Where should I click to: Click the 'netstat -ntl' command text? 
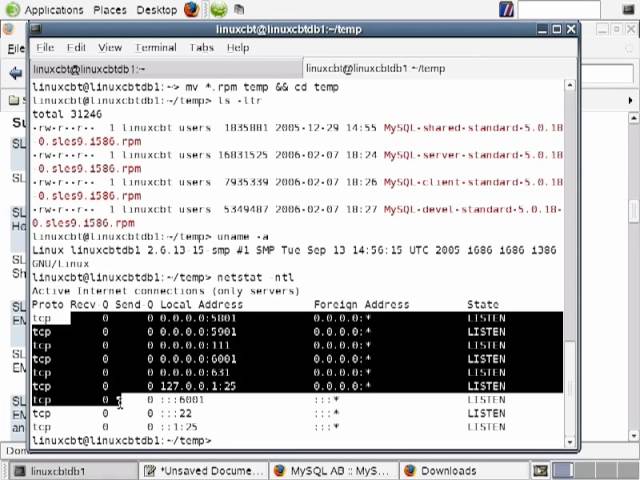pos(256,278)
